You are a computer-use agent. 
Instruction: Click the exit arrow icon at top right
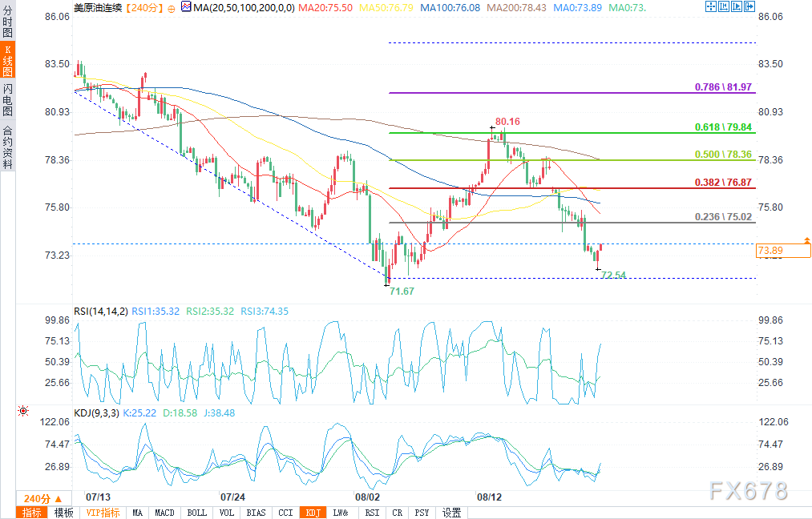[749, 6]
